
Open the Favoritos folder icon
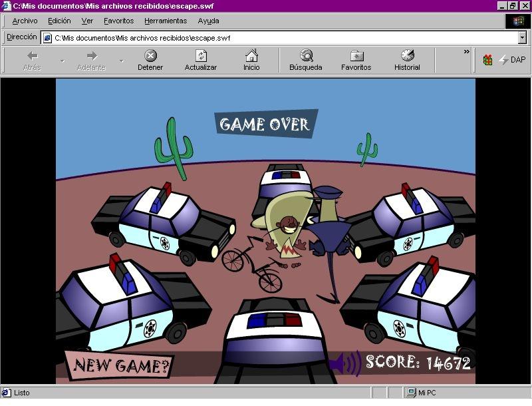click(x=356, y=56)
